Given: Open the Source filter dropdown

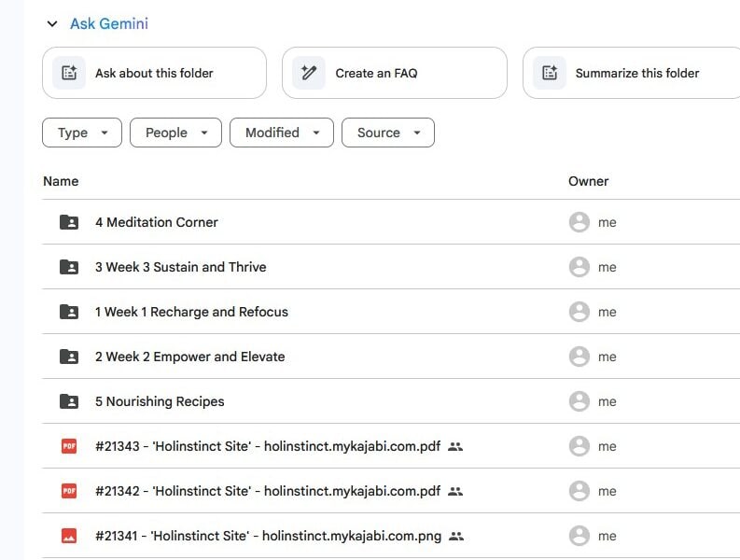Looking at the screenshot, I should pyautogui.click(x=388, y=133).
